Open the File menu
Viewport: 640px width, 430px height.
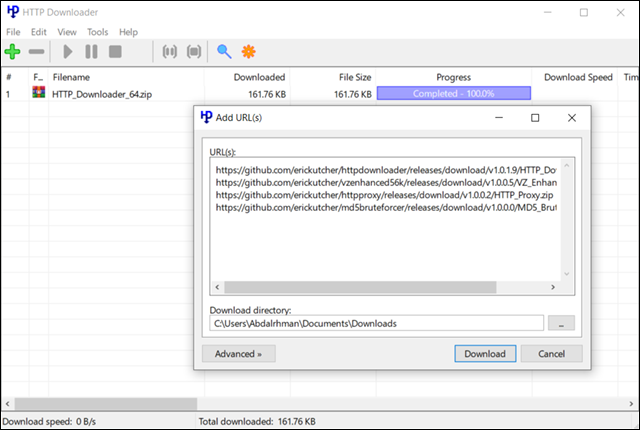tap(13, 32)
